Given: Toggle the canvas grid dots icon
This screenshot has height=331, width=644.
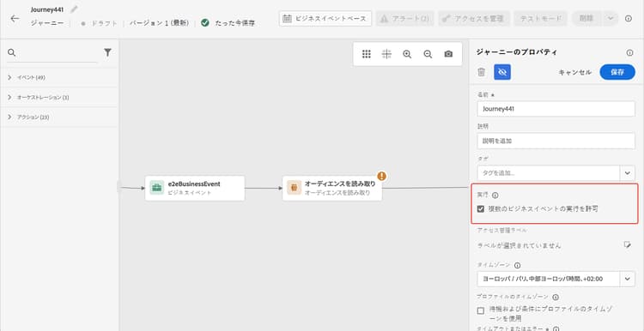Looking at the screenshot, I should click(x=367, y=54).
